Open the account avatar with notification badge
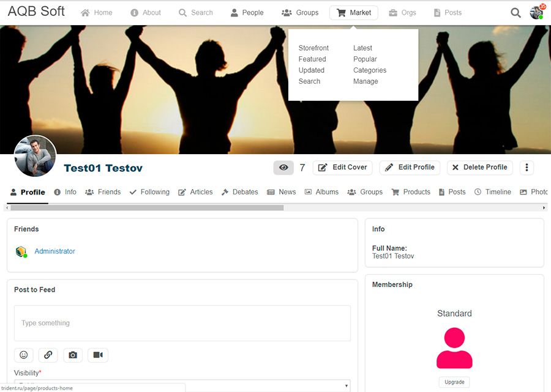 536,13
